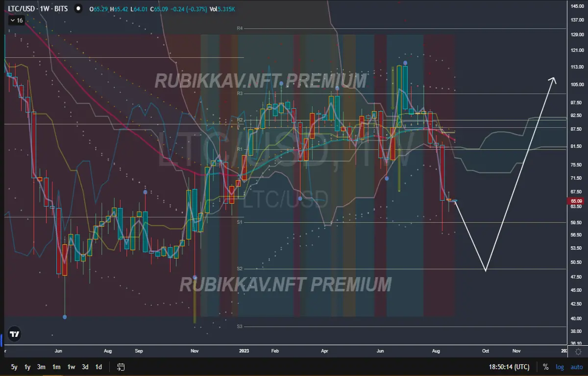Click the Oct time axis label
The width and height of the screenshot is (588, 376).
point(486,351)
